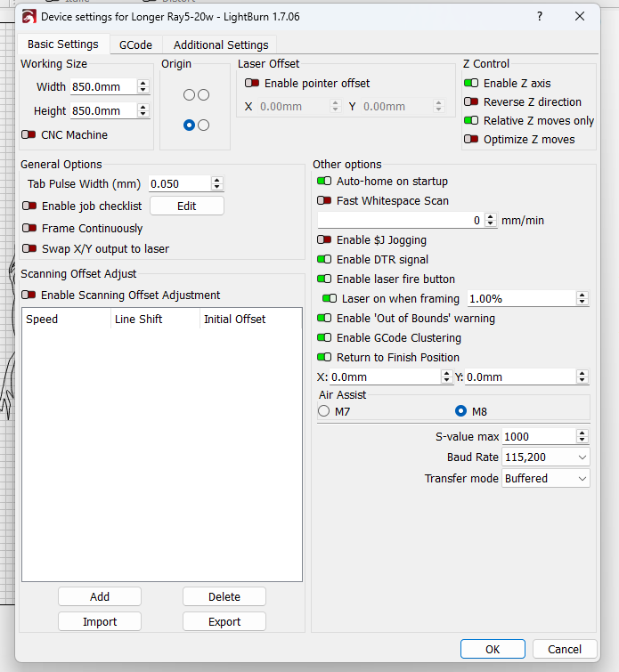The height and width of the screenshot is (672, 619).
Task: Toggle Return to Finish Position
Action: pyautogui.click(x=324, y=357)
